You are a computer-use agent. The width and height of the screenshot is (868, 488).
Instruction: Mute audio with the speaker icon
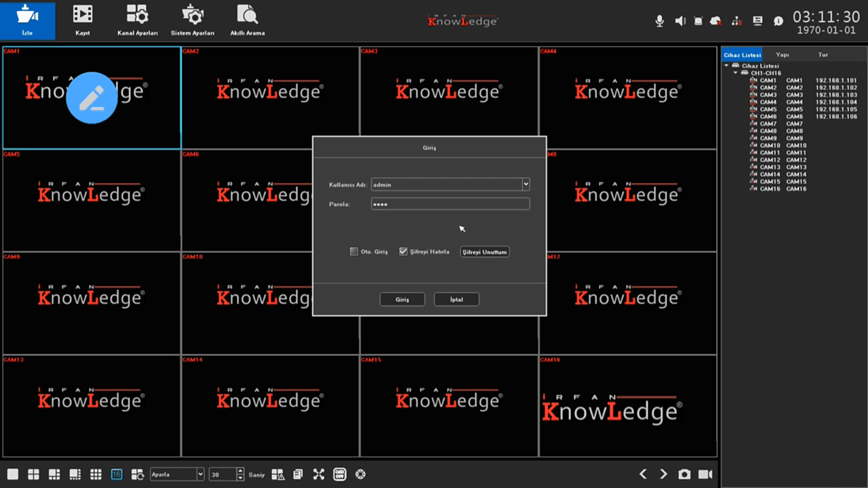680,21
